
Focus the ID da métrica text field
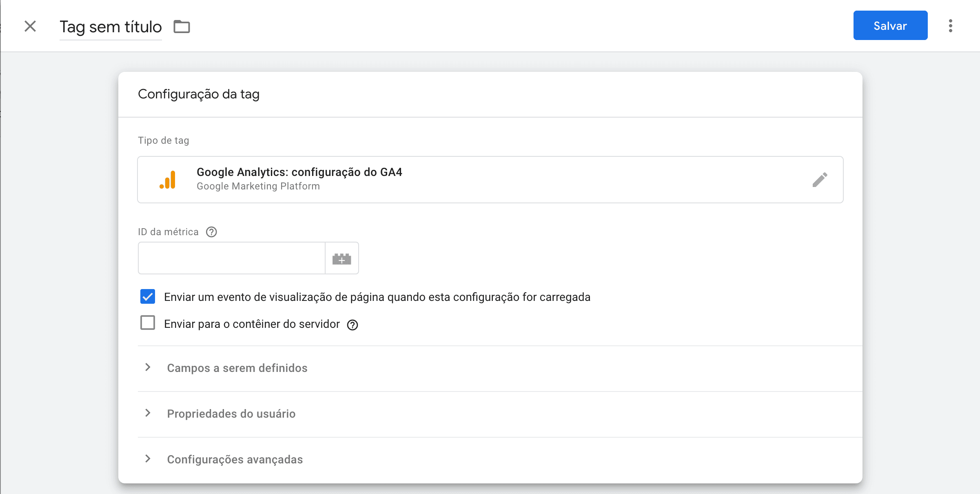coord(231,258)
